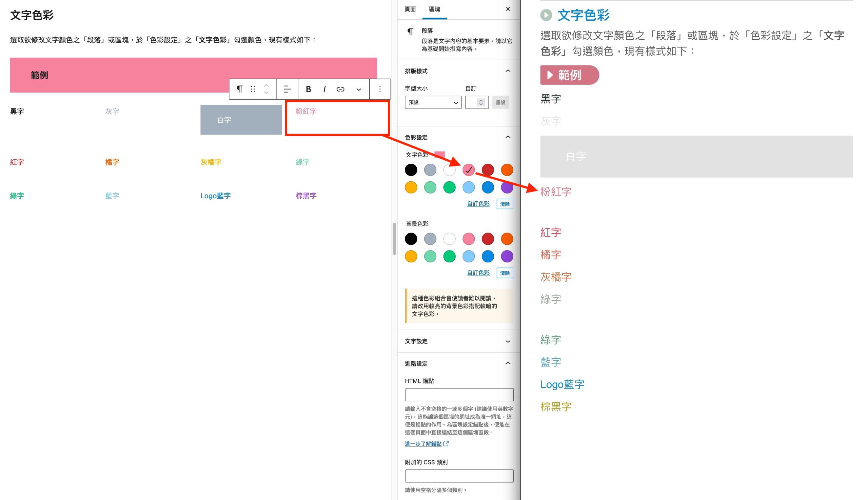Select vivid green background color swatch
868x500 pixels.
tap(449, 256)
